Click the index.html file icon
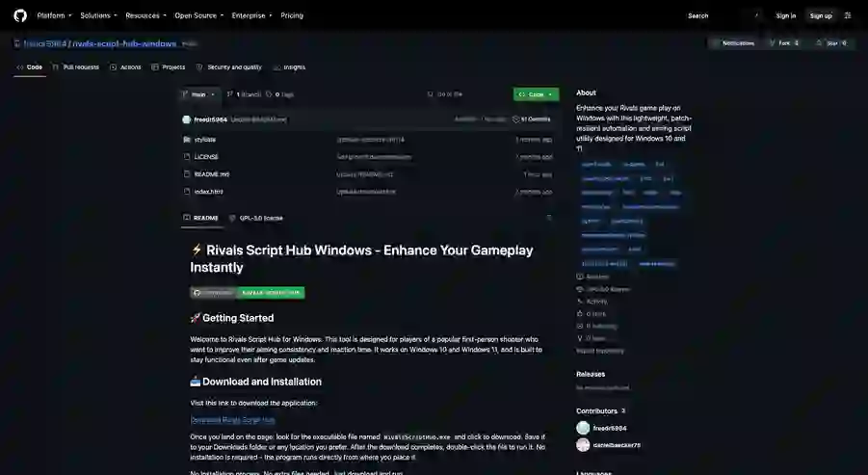The width and height of the screenshot is (868, 475). click(187, 192)
